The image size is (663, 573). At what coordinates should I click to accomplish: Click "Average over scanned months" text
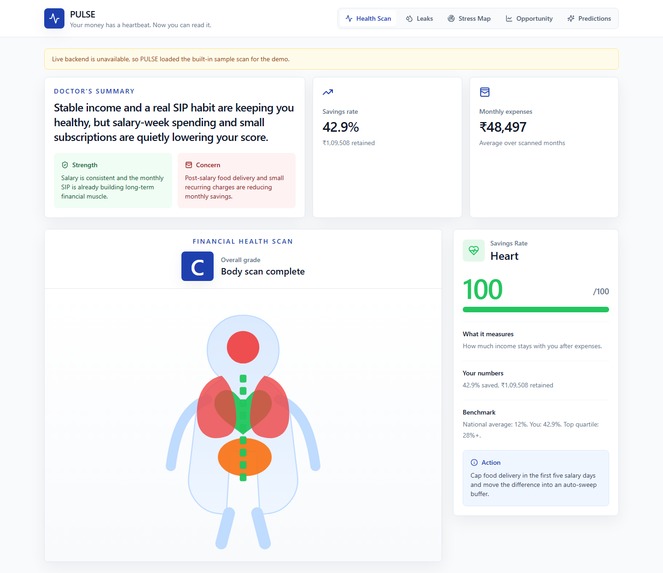[x=522, y=143]
